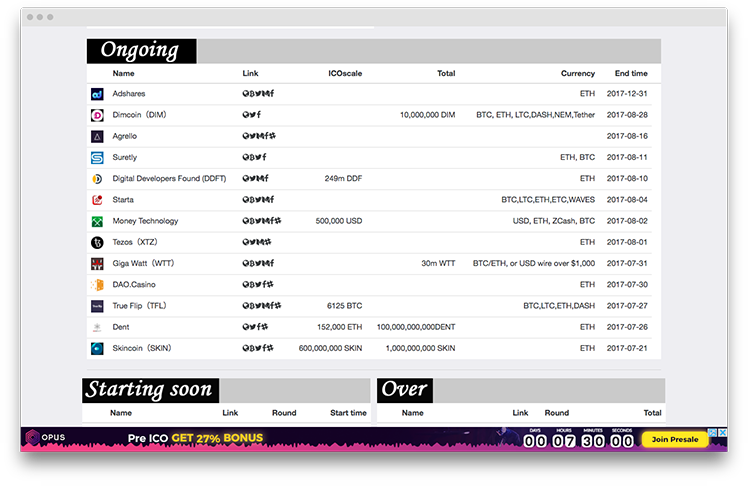748x488 pixels.
Task: Click the True Flip (TFL) name
Action: click(x=139, y=306)
